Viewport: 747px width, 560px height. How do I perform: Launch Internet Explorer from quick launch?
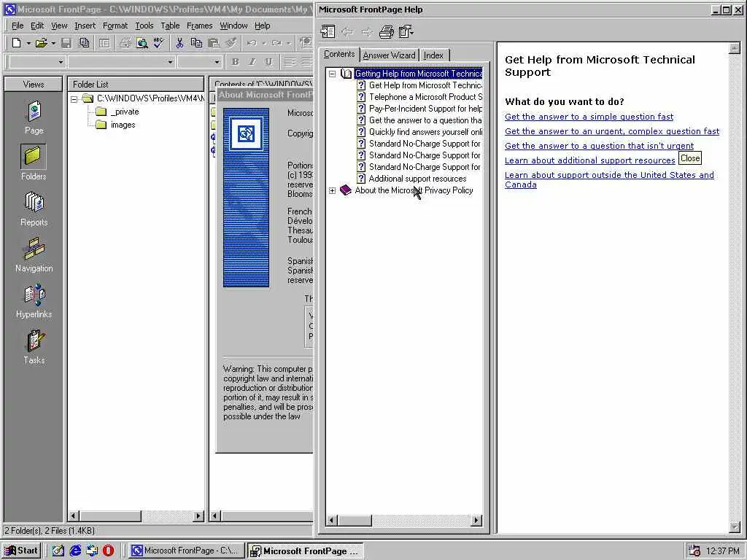(75, 551)
